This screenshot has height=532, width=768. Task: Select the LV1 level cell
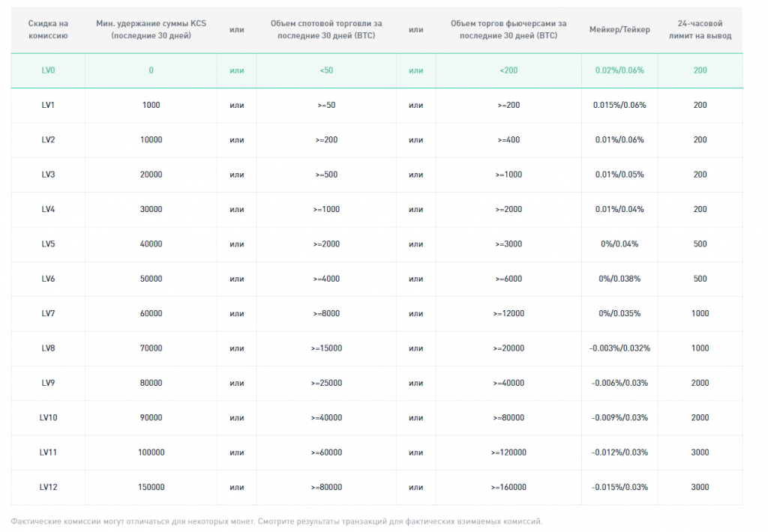48,105
